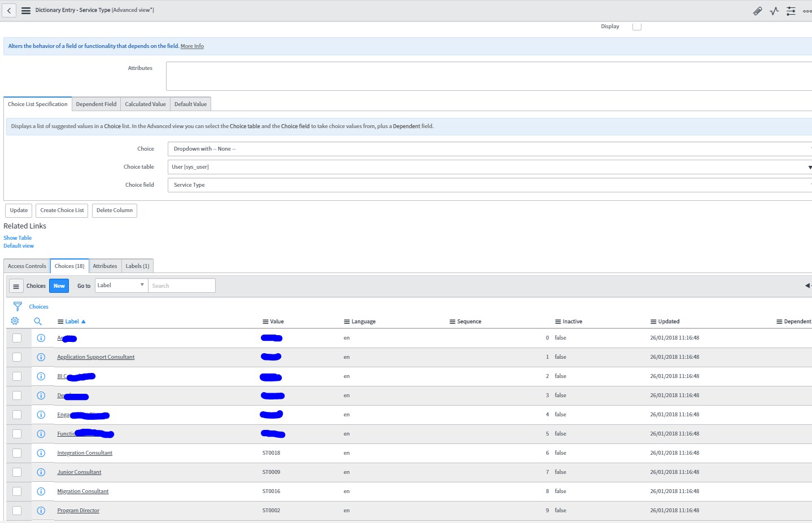Click New in the Choices list
The image size is (812, 523).
(x=59, y=286)
